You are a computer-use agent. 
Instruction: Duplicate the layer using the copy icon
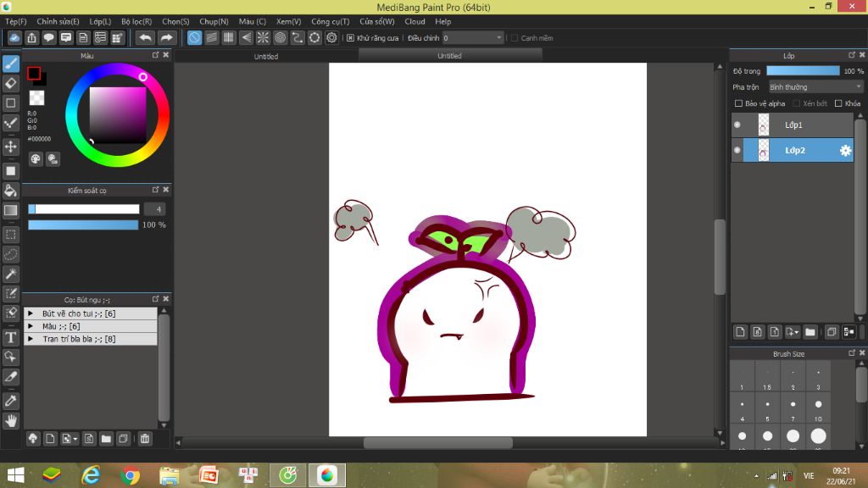[x=832, y=332]
